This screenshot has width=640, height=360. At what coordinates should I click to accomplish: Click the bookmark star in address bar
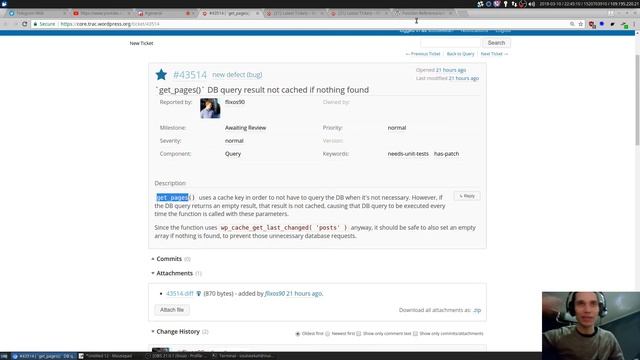coord(581,24)
